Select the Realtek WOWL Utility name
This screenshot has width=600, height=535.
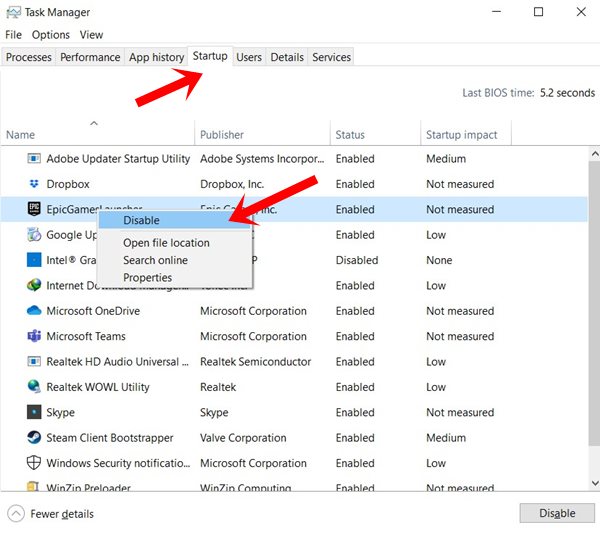point(98,387)
